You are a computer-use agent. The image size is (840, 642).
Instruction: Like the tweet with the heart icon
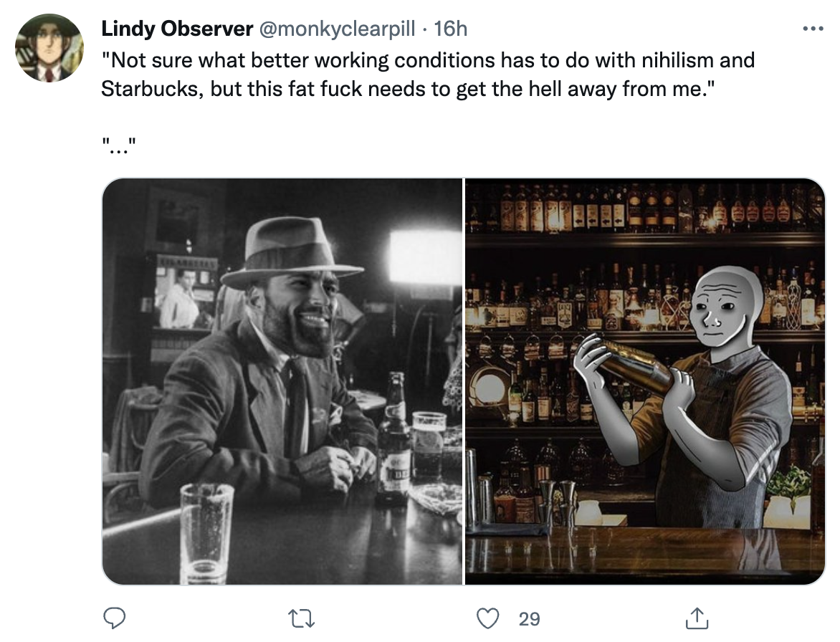(488, 618)
